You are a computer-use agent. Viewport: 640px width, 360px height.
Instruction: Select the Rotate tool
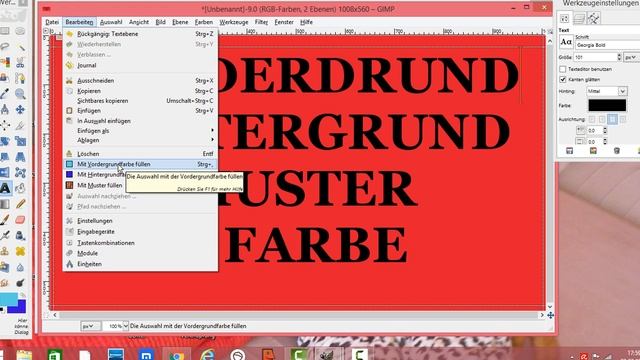pos(4,141)
